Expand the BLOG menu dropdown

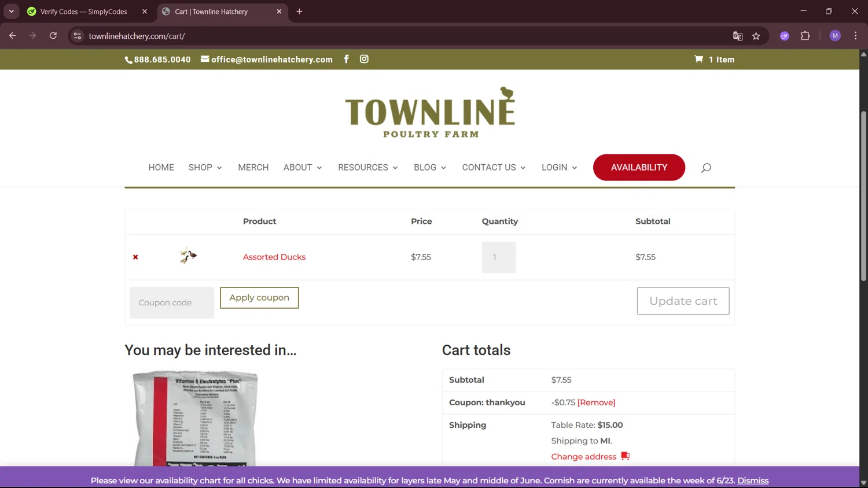[430, 168]
